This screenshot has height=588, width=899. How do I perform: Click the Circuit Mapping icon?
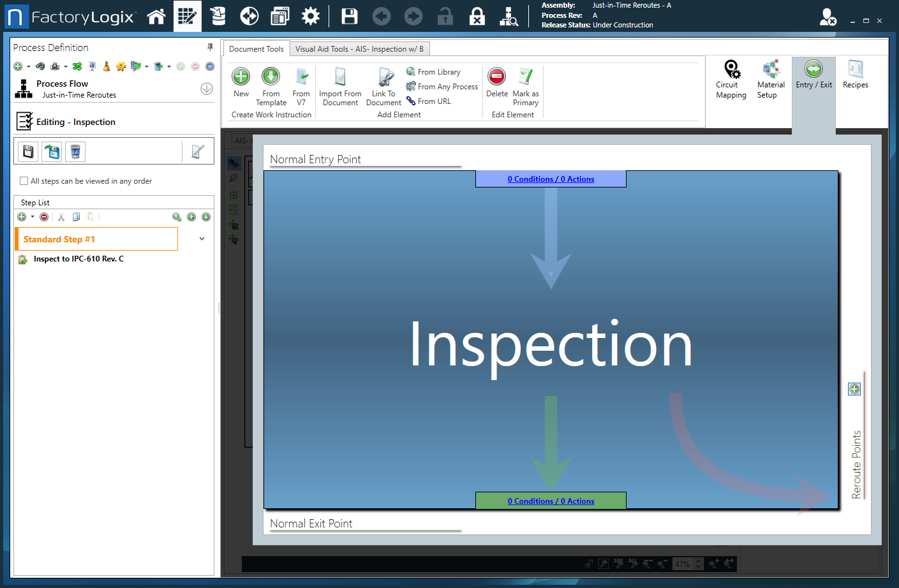tap(731, 69)
